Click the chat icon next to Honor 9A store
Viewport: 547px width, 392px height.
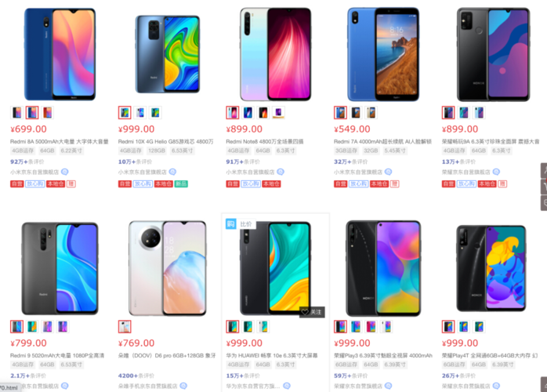tap(496, 172)
